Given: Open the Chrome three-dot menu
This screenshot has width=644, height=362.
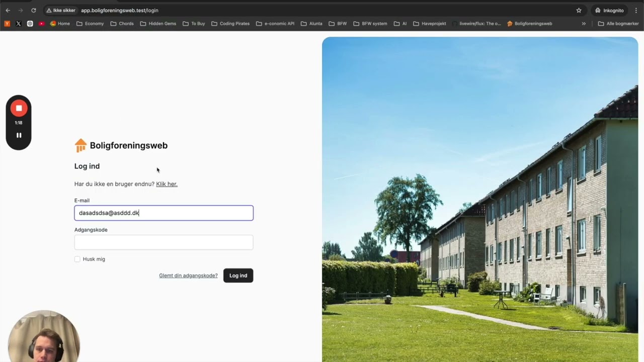Looking at the screenshot, I should pyautogui.click(x=636, y=10).
